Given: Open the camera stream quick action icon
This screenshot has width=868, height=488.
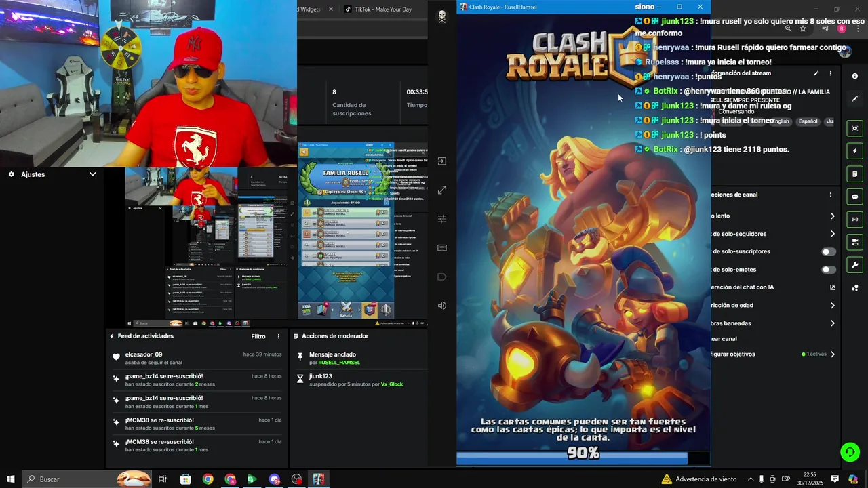Looking at the screenshot, I should (854, 242).
